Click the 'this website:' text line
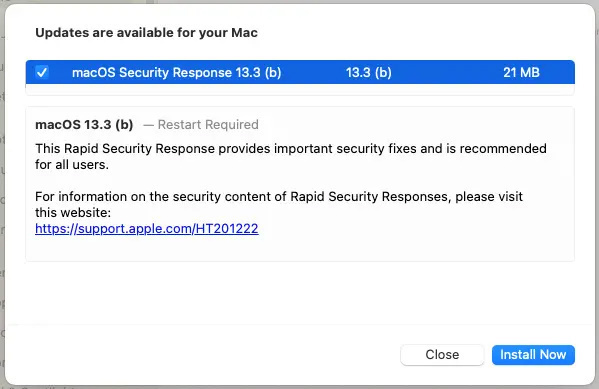This screenshot has height=389, width=599. tap(73, 212)
